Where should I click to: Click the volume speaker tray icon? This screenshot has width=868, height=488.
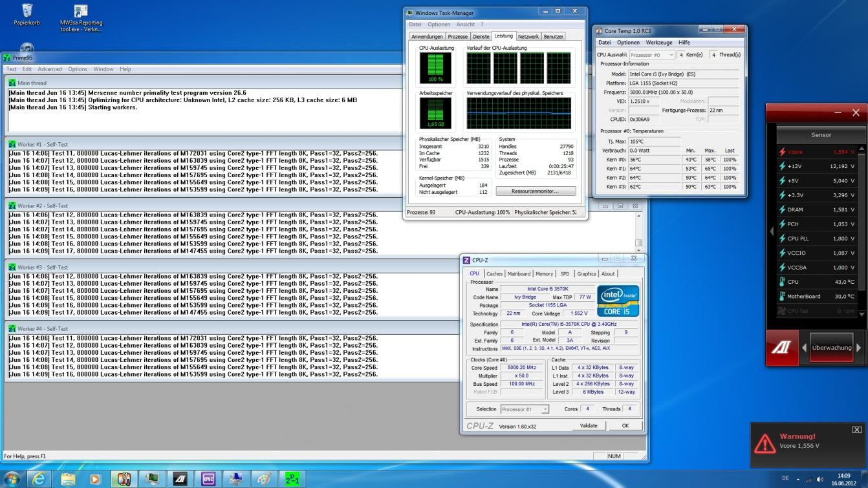click(x=819, y=479)
